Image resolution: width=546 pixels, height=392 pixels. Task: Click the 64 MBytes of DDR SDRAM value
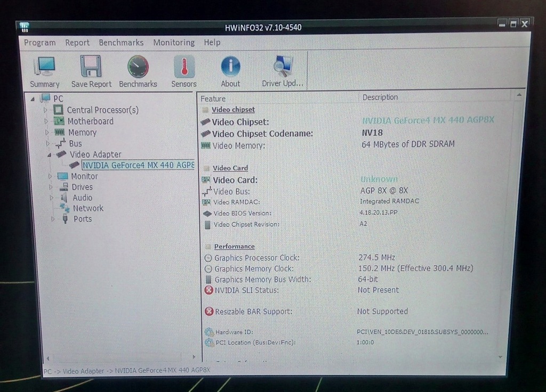coord(408,144)
